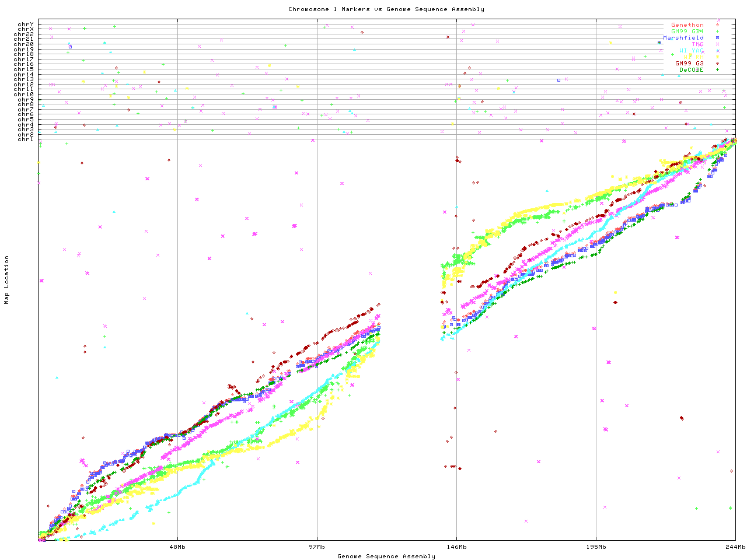Click the 195Mb x-axis tick label
This screenshot has width=747, height=560.
pyautogui.click(x=596, y=547)
